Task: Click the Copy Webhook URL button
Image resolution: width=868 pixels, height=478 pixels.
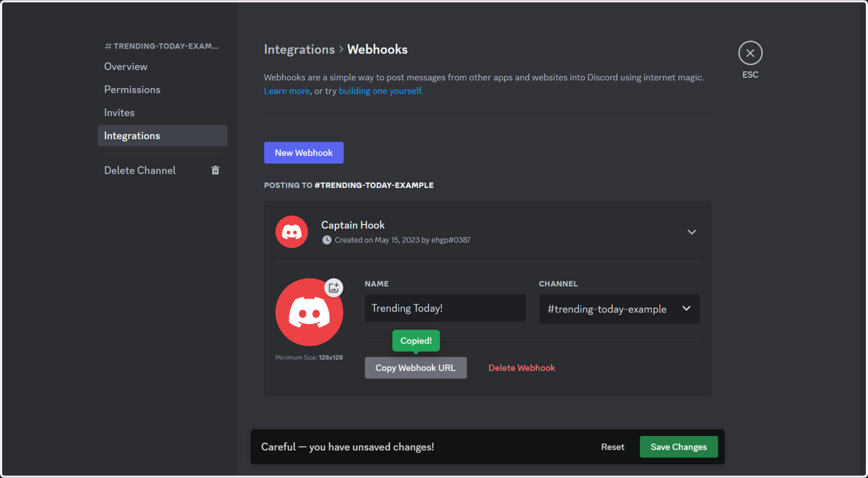Action: 416,367
